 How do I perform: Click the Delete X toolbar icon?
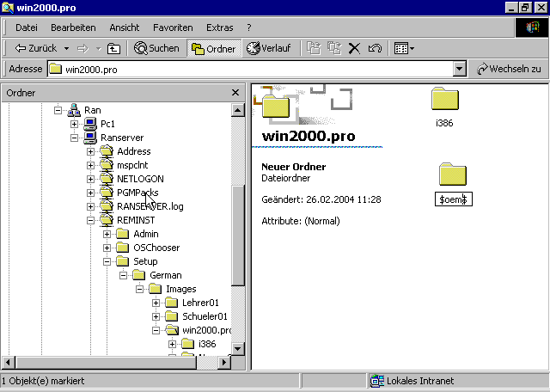[x=354, y=48]
